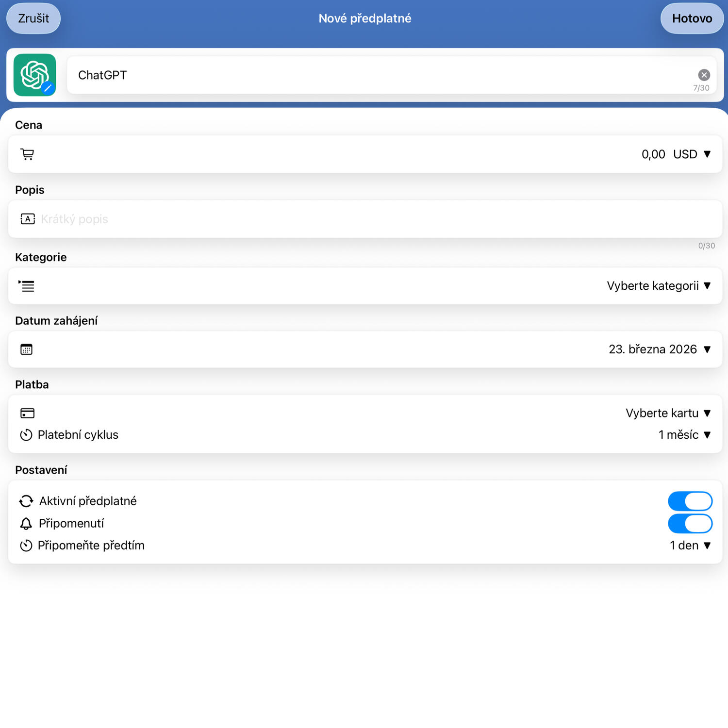Toggle the Aktivní předplatné switch
Viewport: 728px width, 728px height.
pos(690,501)
